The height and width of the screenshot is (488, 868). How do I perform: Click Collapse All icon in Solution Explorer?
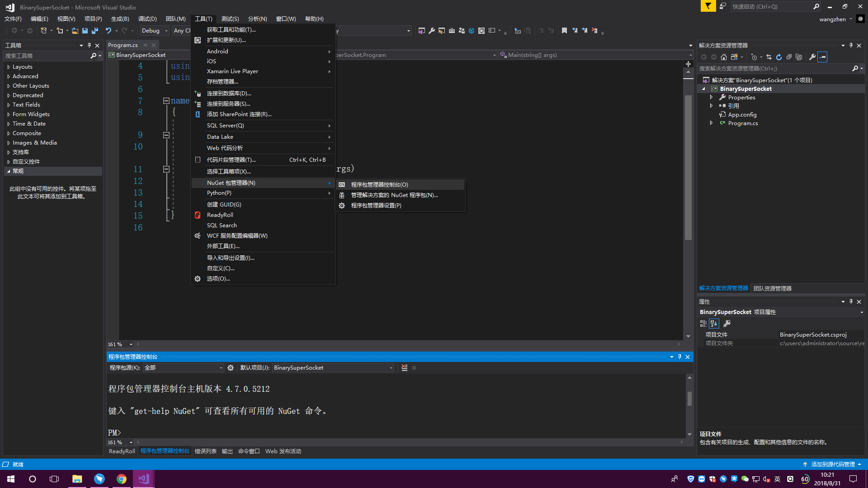tap(789, 57)
